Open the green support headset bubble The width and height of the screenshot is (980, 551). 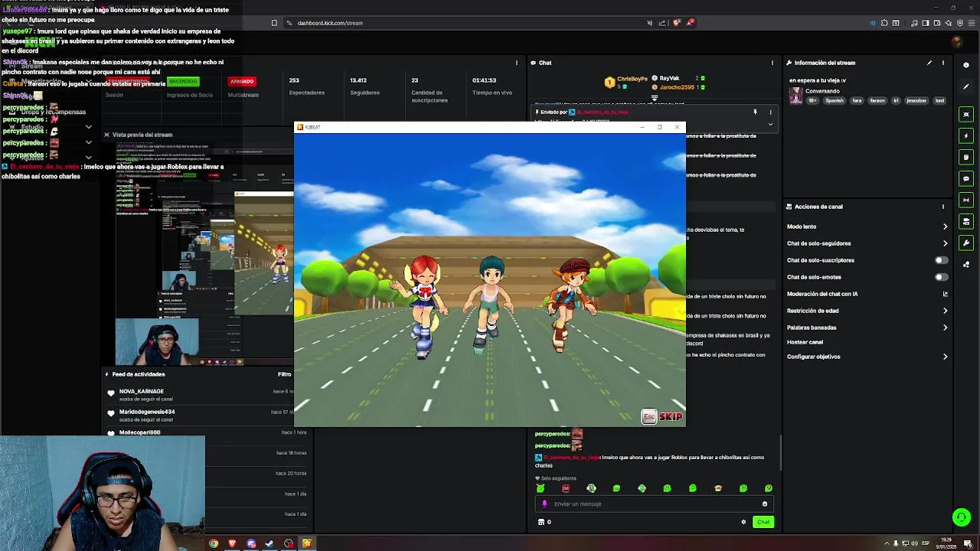tap(962, 518)
